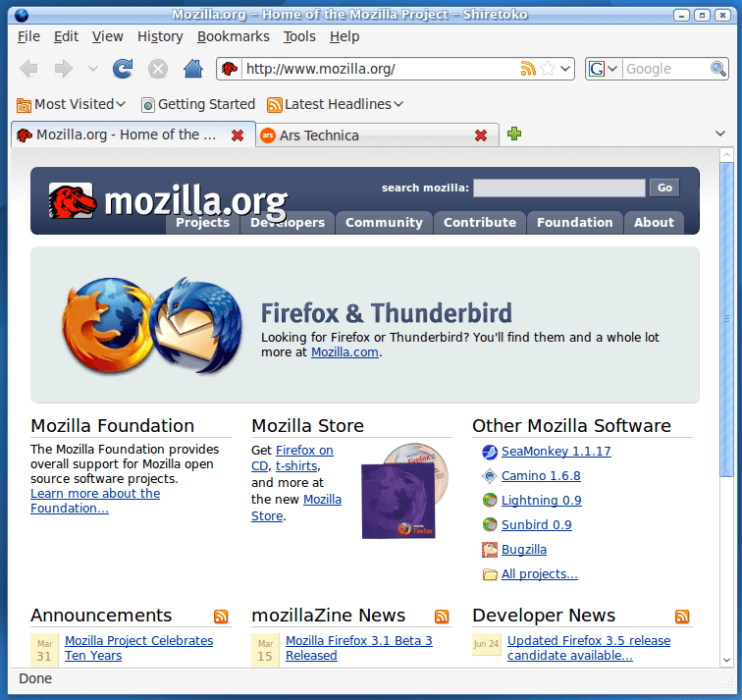
Task: Go to the Home page icon
Action: tap(193, 69)
